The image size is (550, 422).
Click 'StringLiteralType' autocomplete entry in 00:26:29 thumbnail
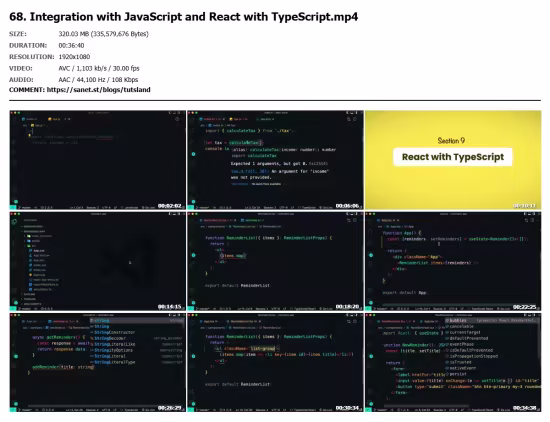pyautogui.click(x=115, y=362)
